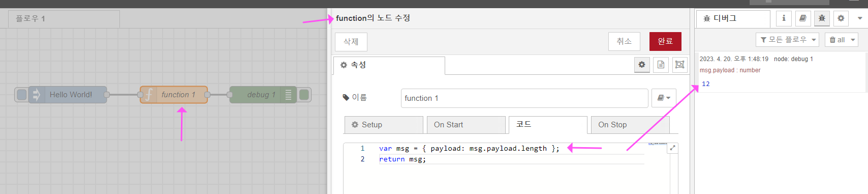Open the debug messages bug icon
The height and width of the screenshot is (194, 868).
[822, 18]
